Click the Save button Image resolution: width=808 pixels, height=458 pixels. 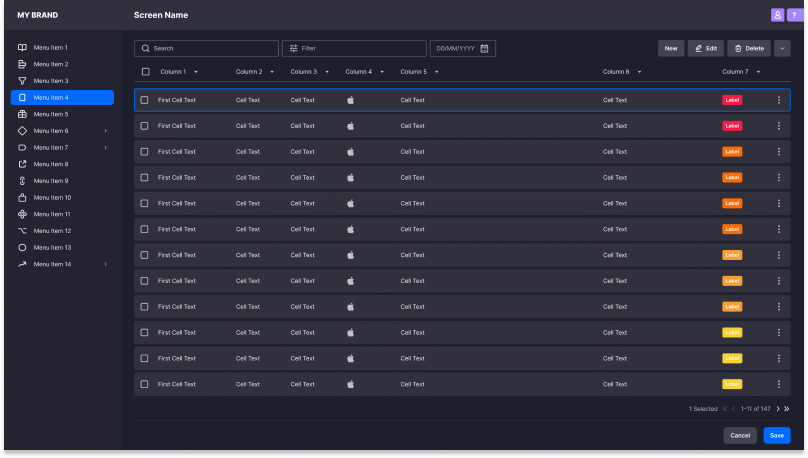tap(777, 435)
